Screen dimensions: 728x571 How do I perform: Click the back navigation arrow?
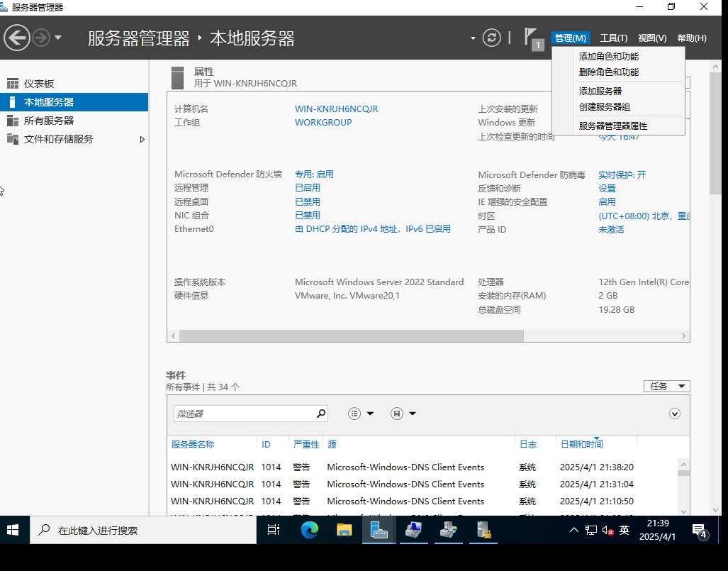[x=17, y=38]
